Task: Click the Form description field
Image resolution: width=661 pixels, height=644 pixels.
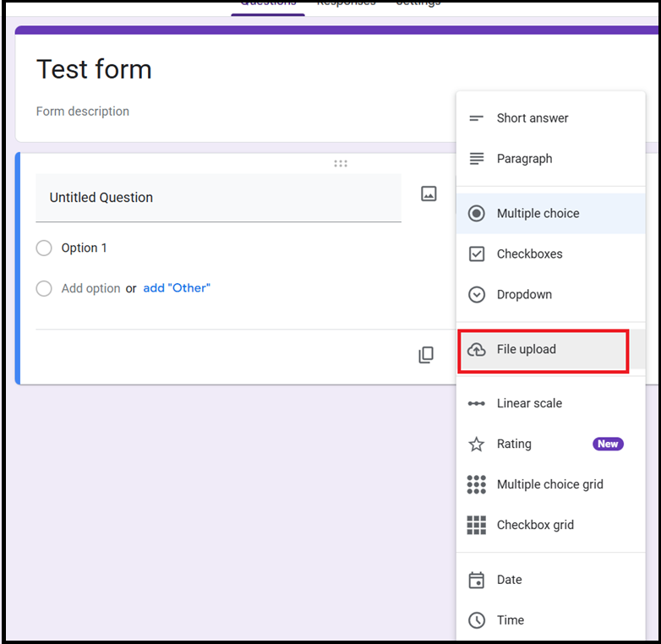Action: [x=83, y=112]
